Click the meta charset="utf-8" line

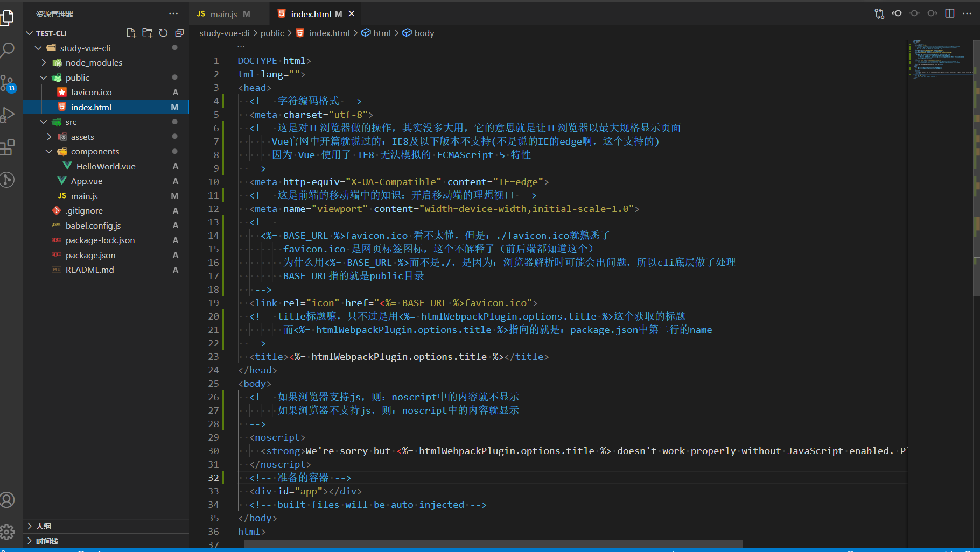[311, 115]
